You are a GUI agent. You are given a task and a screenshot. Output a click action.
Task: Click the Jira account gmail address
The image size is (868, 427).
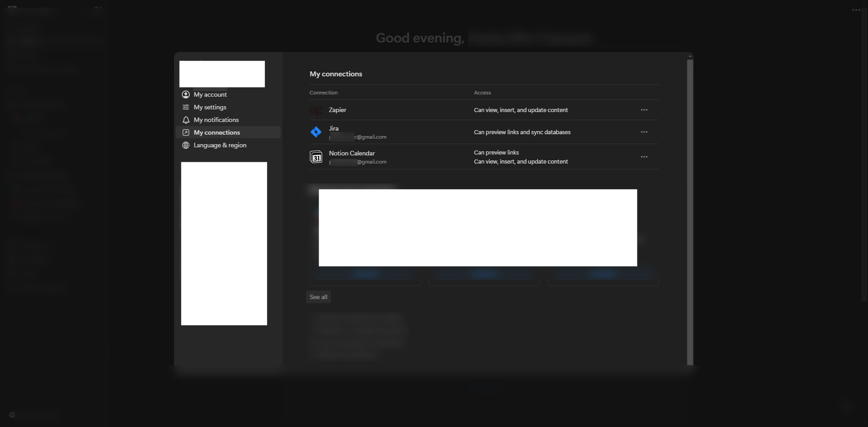pos(358,137)
